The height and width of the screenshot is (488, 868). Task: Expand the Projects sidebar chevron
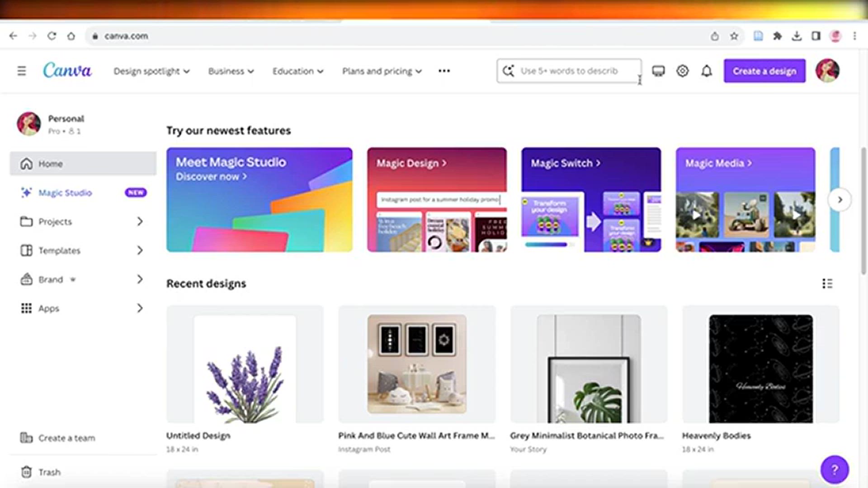coord(140,221)
